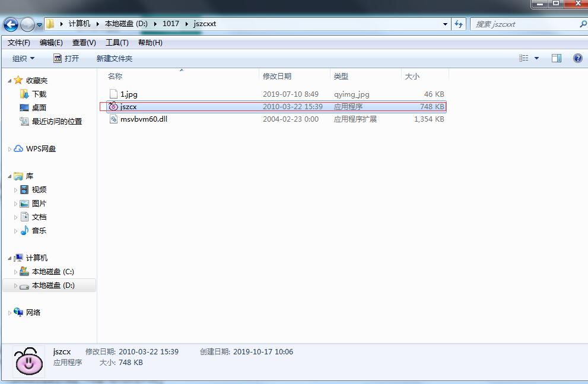Open the 文件(F) menu
Screen dimensions: 588x384
(19, 42)
